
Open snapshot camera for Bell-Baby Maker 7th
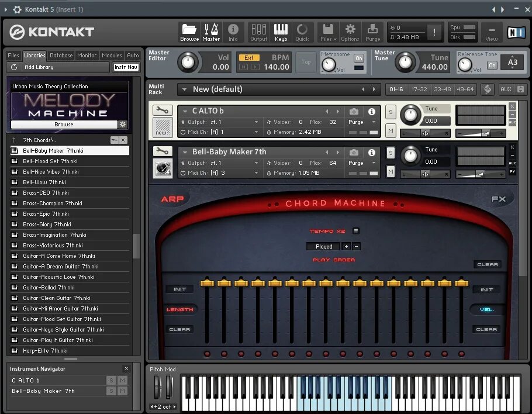[x=354, y=153]
